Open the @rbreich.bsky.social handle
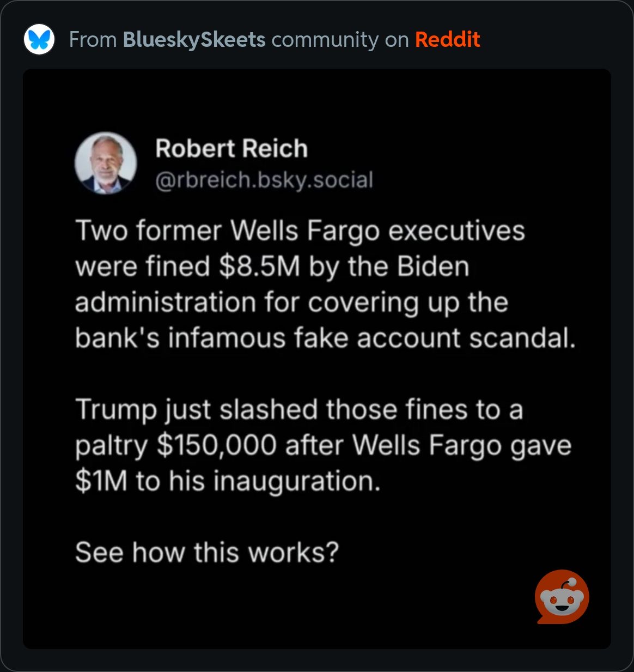The width and height of the screenshot is (634, 672). click(264, 180)
